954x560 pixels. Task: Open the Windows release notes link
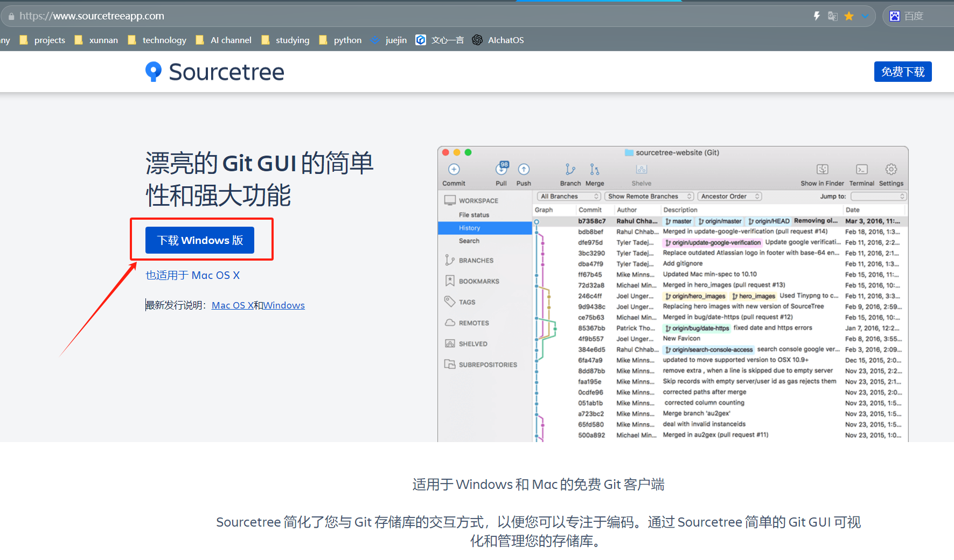point(284,305)
